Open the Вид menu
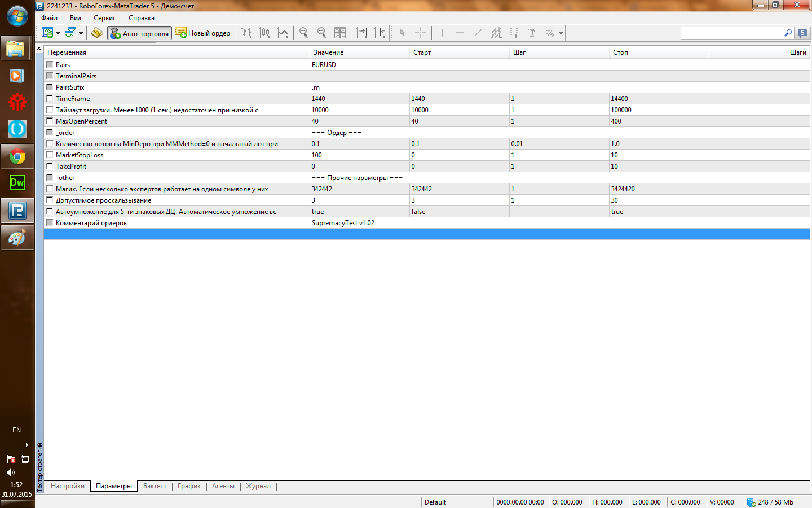 click(x=76, y=18)
